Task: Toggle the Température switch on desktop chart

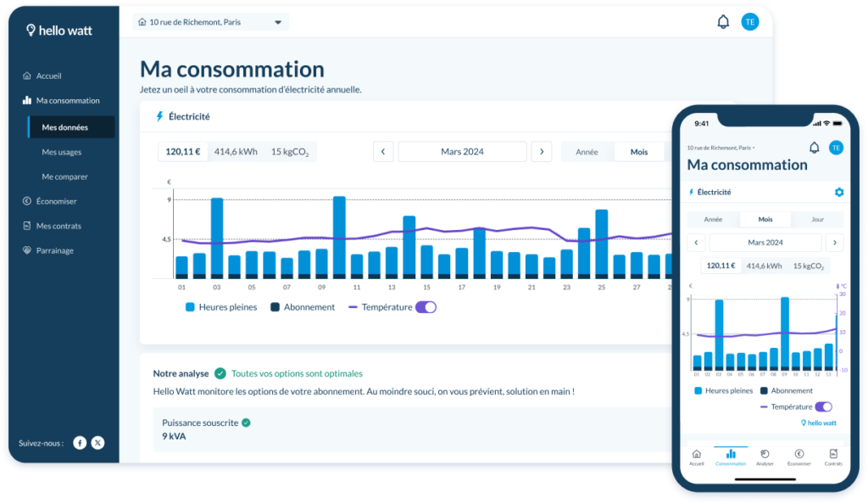Action: click(426, 307)
